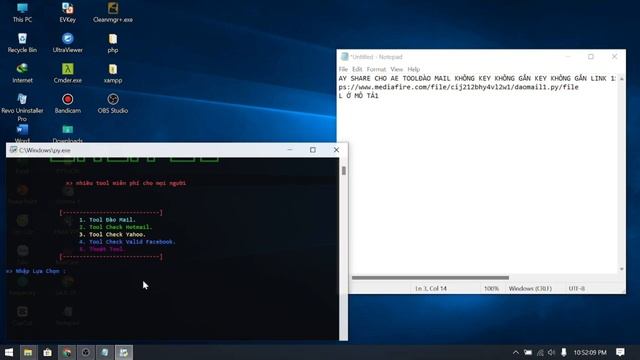The height and width of the screenshot is (360, 640).
Task: Click '2. Tool Check Hotmail.' in the console
Action: tap(116, 227)
